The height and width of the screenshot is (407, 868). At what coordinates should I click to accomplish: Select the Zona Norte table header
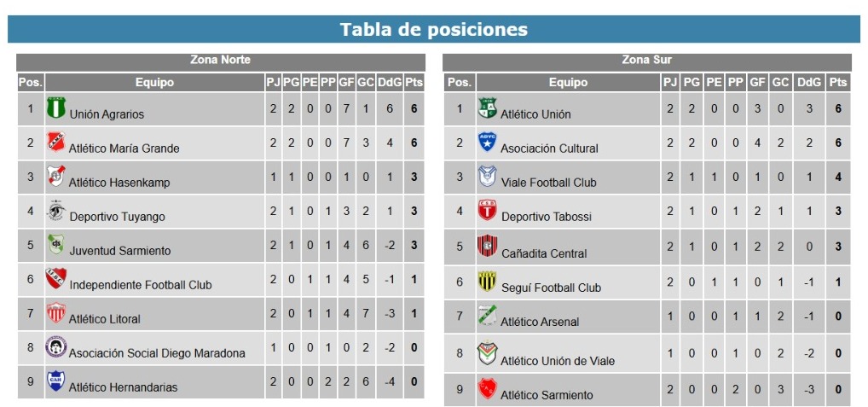tap(221, 61)
